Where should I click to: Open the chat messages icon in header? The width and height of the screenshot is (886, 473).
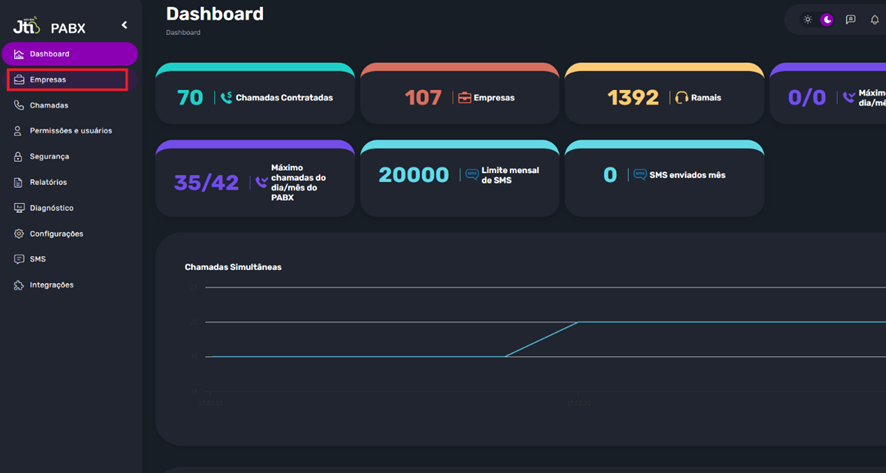point(850,20)
